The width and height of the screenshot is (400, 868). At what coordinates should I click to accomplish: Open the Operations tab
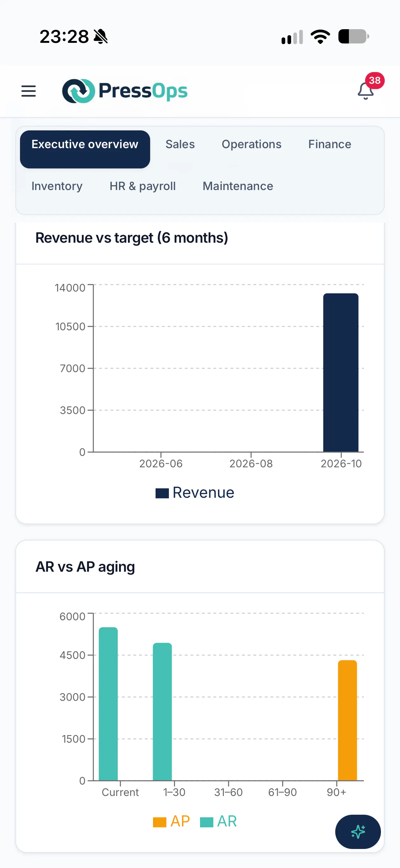(x=252, y=144)
